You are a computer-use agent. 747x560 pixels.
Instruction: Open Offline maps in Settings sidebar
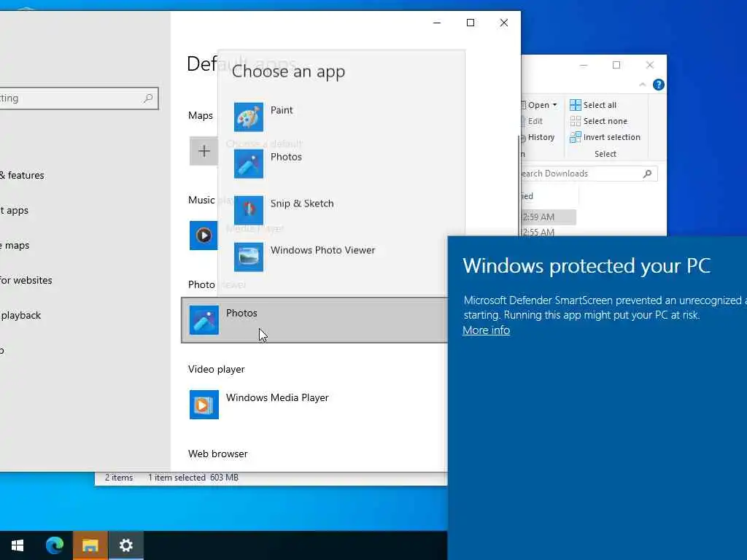click(x=15, y=245)
